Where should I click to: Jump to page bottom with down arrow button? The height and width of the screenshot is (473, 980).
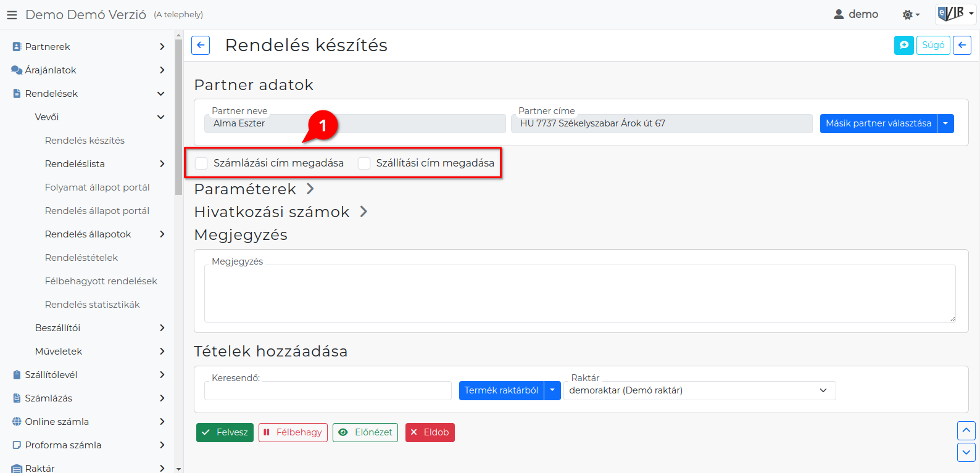(x=966, y=452)
